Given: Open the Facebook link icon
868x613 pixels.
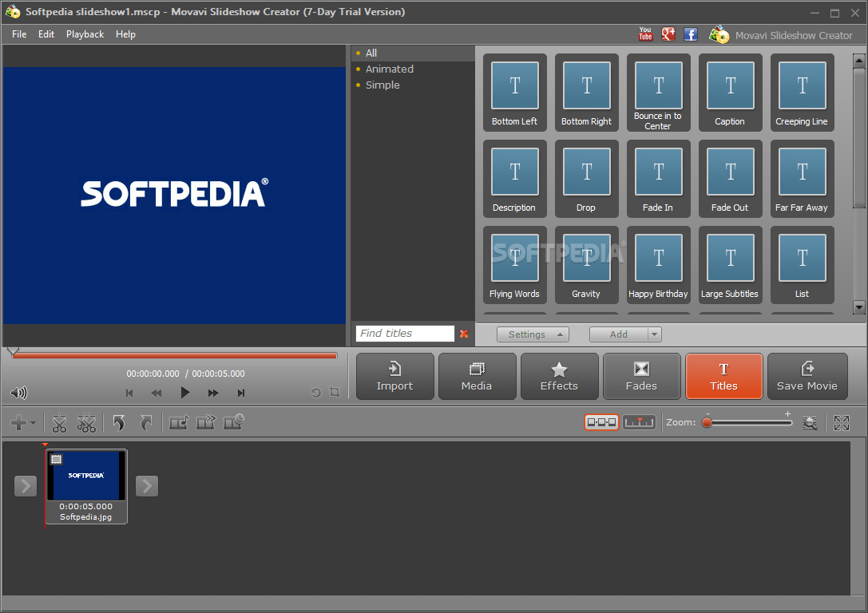Looking at the screenshot, I should tap(690, 34).
